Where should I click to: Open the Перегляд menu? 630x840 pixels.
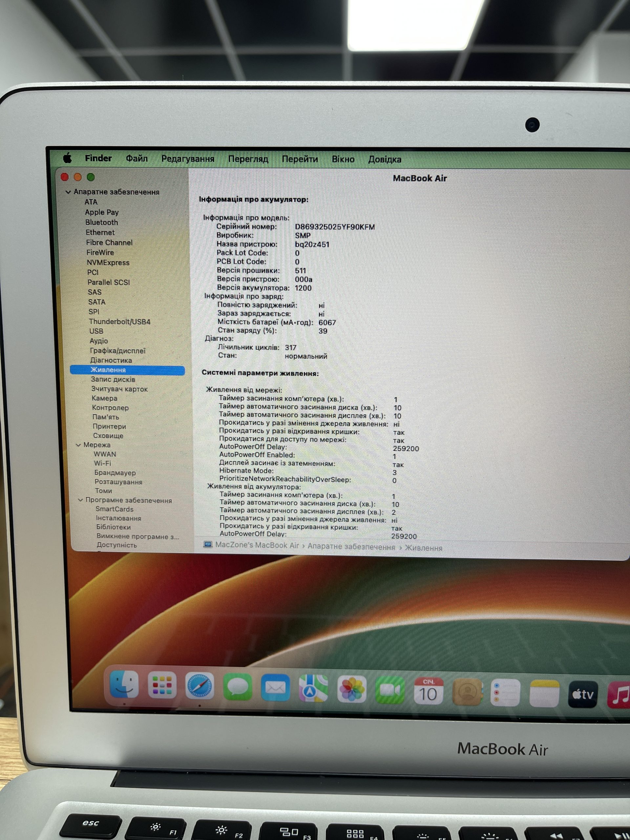(248, 159)
